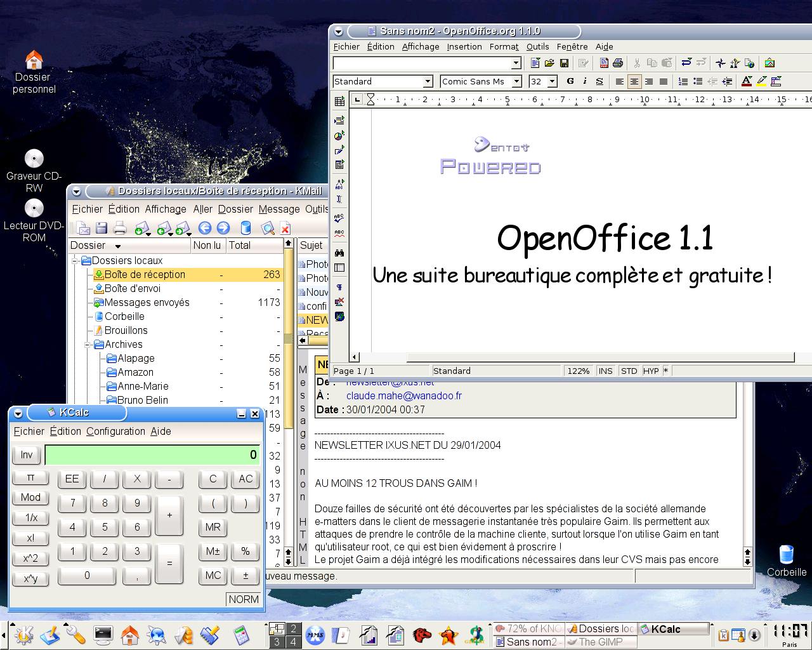The image size is (812, 650).
Task: Set centered alignment in OpenOffice toolbar
Action: (634, 81)
